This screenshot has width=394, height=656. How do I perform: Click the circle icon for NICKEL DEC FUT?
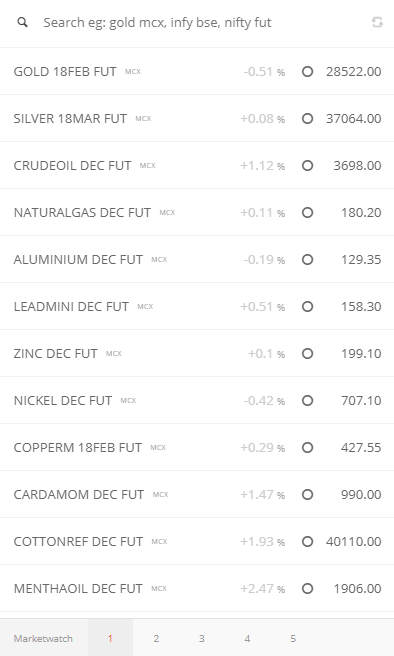(307, 400)
